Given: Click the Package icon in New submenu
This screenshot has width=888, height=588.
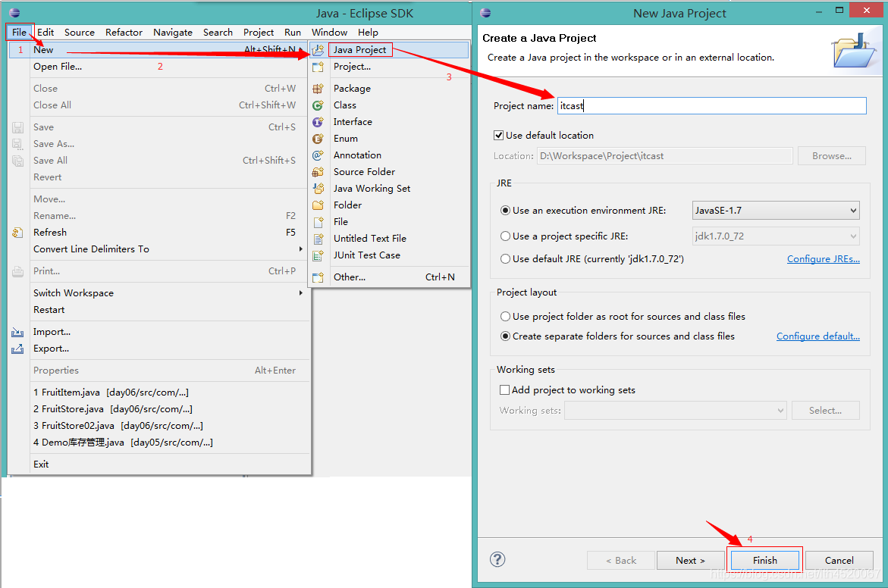Looking at the screenshot, I should coord(318,89).
